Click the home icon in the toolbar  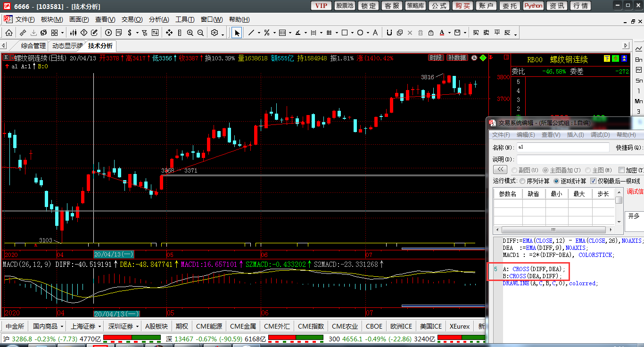[9, 33]
